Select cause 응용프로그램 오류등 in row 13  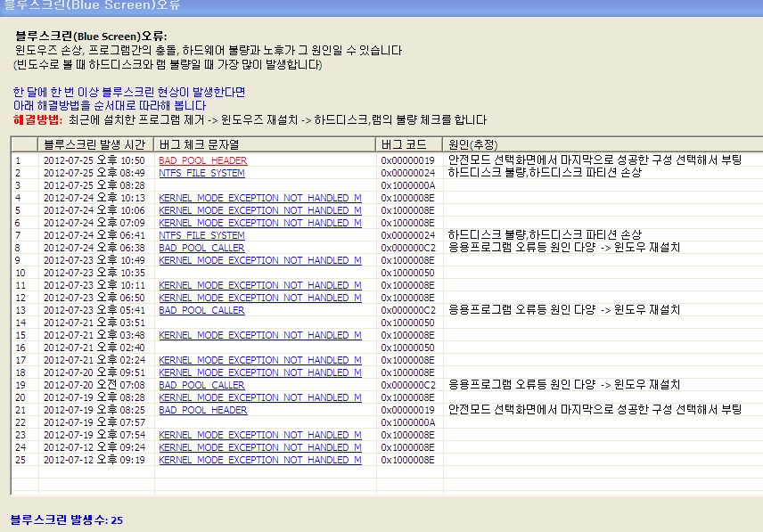(x=564, y=309)
